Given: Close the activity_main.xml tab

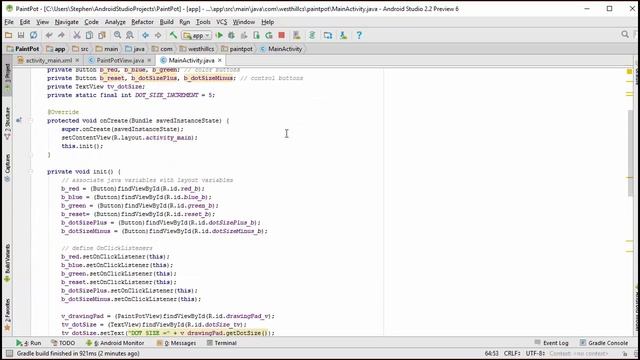Looking at the screenshot, I should 77,60.
